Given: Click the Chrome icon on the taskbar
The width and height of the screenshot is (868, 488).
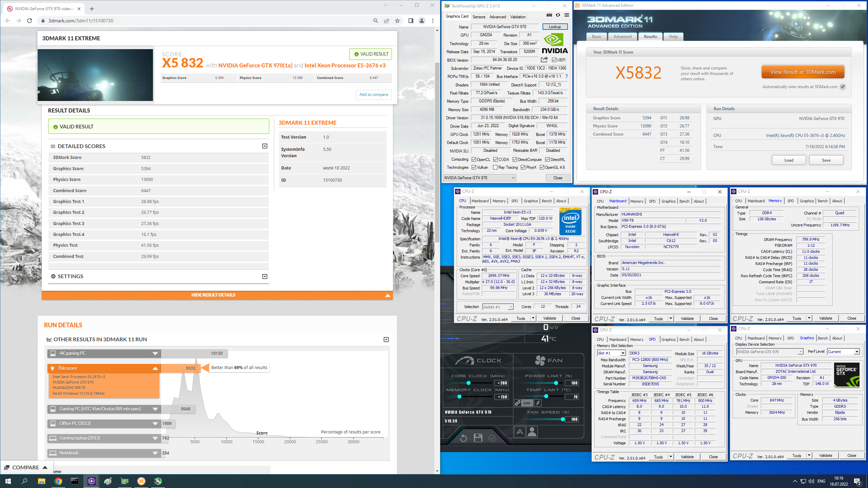Looking at the screenshot, I should click(x=58, y=481).
